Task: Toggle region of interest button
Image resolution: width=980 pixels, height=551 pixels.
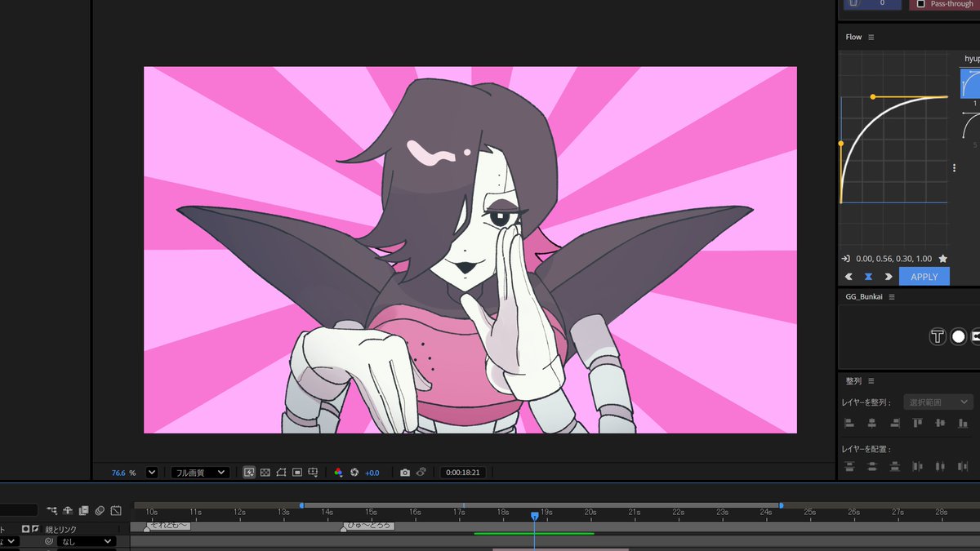Action: point(297,472)
